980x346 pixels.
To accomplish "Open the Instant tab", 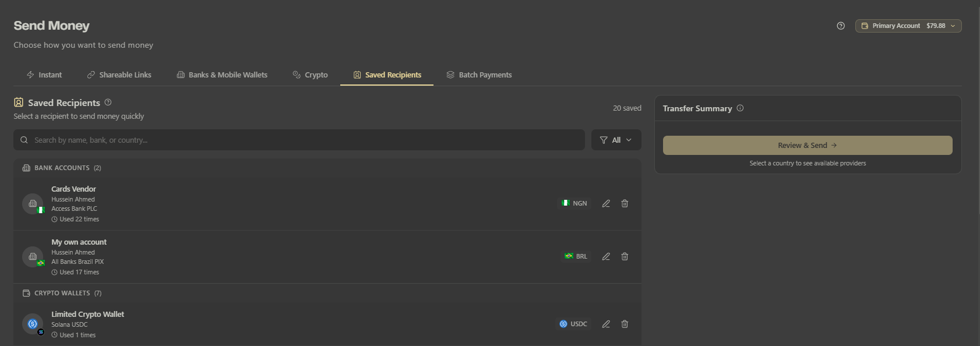I will (44, 75).
